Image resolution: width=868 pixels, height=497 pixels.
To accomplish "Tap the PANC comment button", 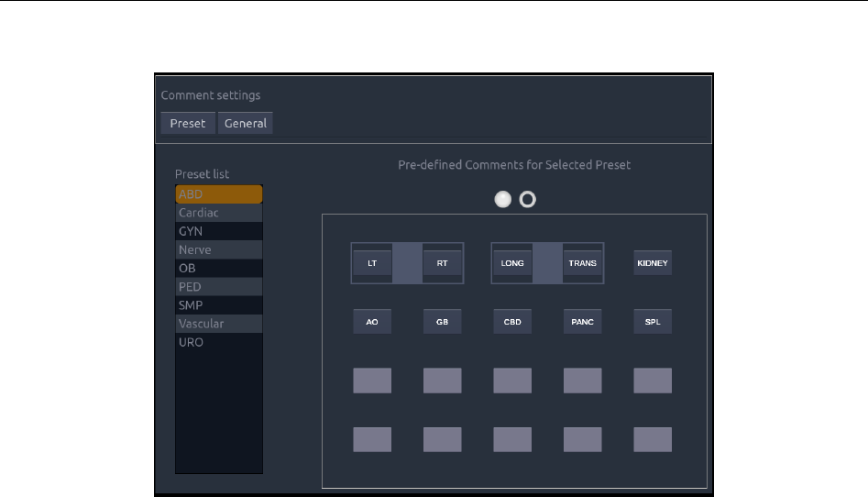I will pyautogui.click(x=582, y=322).
